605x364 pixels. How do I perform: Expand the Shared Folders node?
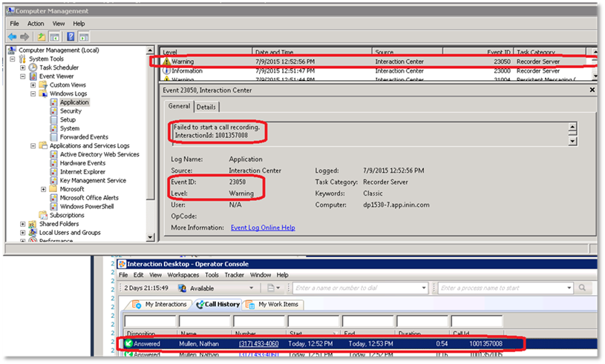point(23,224)
